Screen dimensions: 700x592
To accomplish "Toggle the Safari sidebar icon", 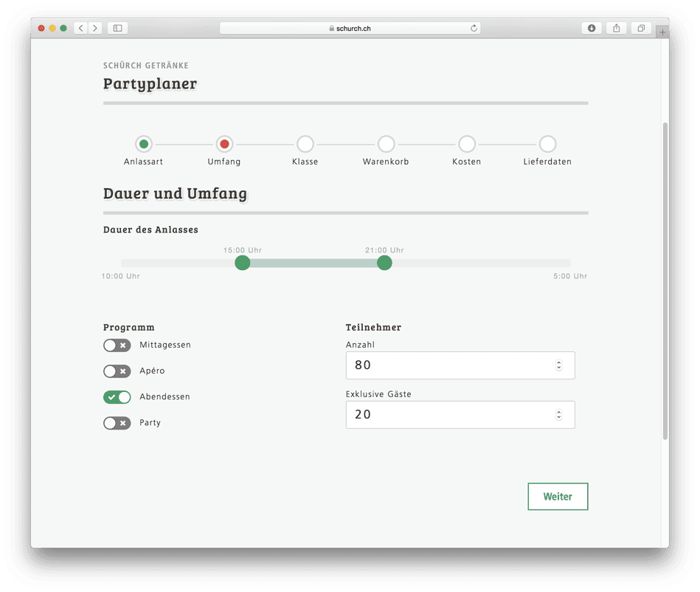I will point(117,28).
